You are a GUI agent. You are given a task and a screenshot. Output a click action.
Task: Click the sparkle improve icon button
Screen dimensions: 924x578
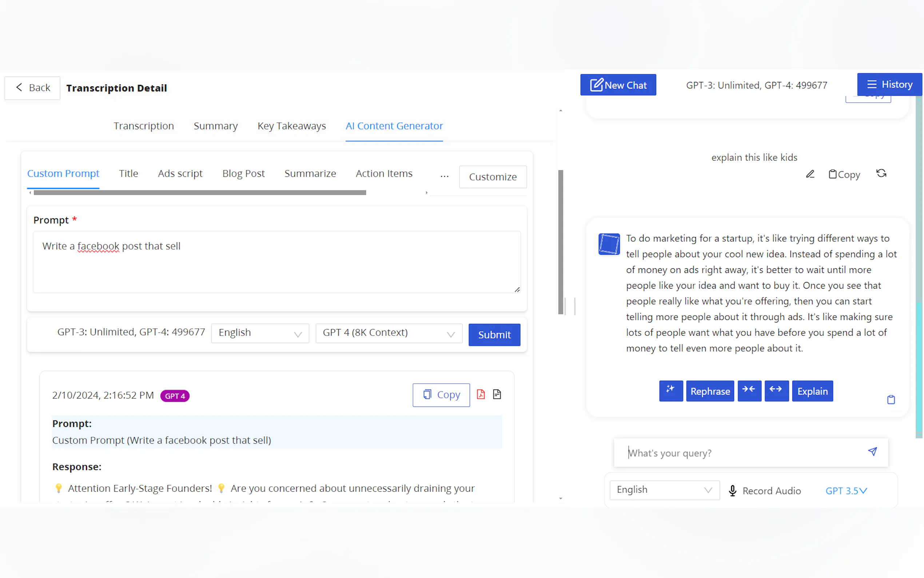(671, 391)
